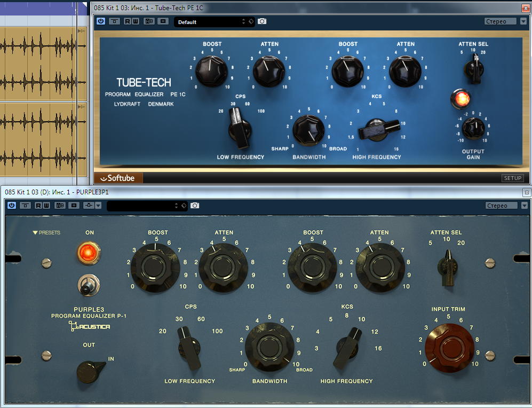
Task: Enable Write automation (W) in Tube-Tech window
Action: 136,21
